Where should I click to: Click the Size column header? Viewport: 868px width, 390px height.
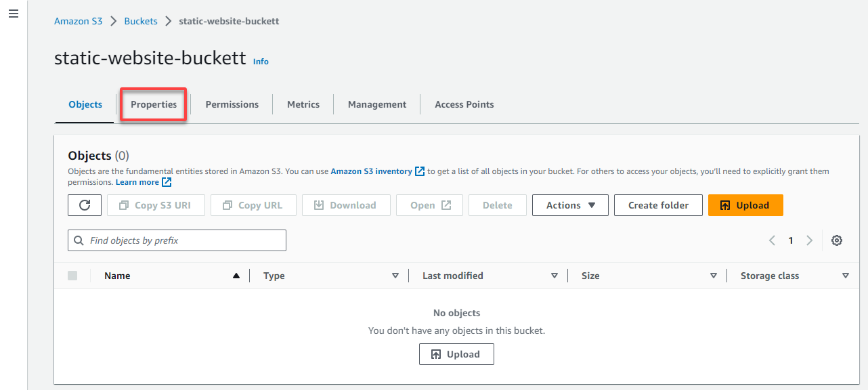click(x=590, y=276)
